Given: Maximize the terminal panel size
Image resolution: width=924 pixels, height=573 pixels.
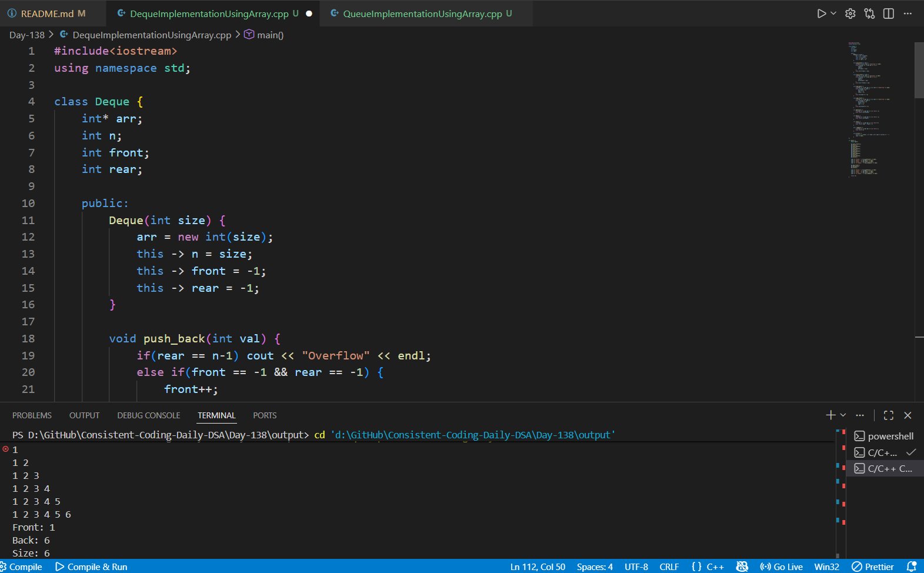Looking at the screenshot, I should tap(889, 415).
